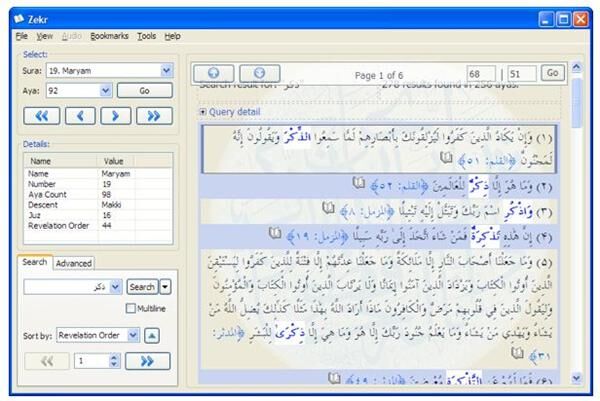Expand the Query detail section
600x401 pixels.
coord(203,112)
